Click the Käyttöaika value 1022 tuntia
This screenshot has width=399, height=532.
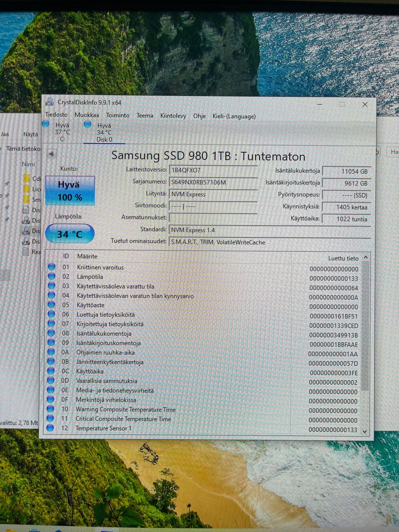pos(347,219)
